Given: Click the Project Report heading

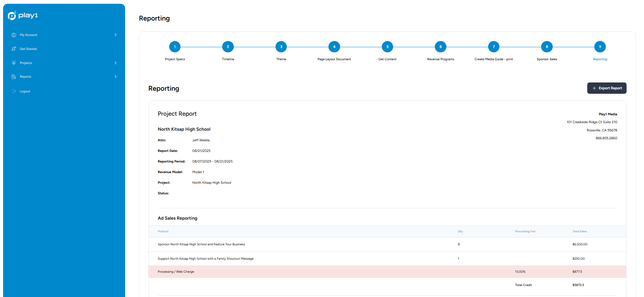Looking at the screenshot, I should coord(177,114).
